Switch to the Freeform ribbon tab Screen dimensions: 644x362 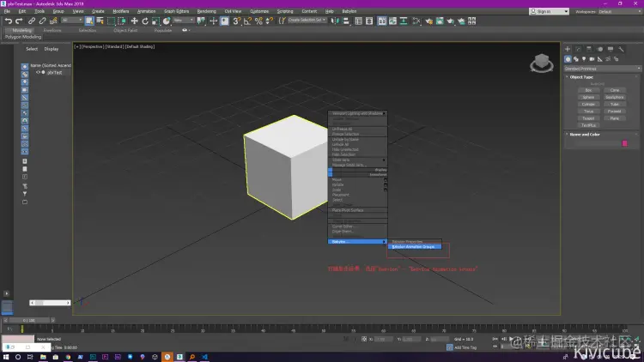point(52,30)
